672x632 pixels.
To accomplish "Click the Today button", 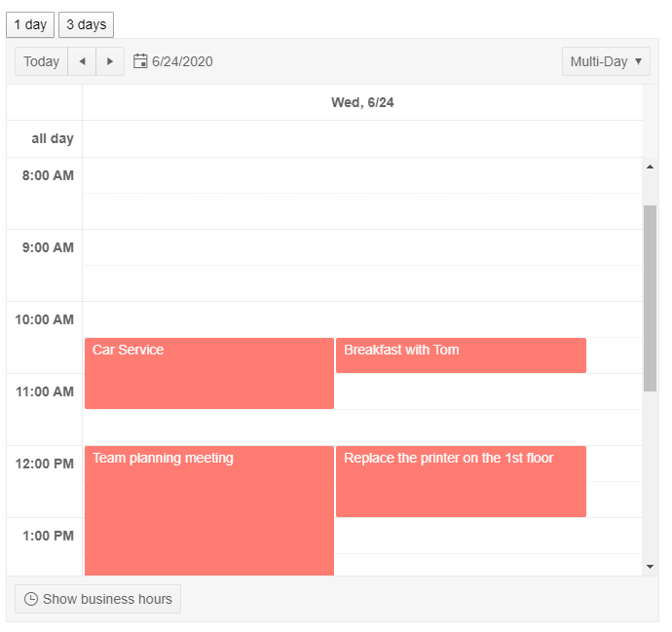I will pyautogui.click(x=42, y=61).
